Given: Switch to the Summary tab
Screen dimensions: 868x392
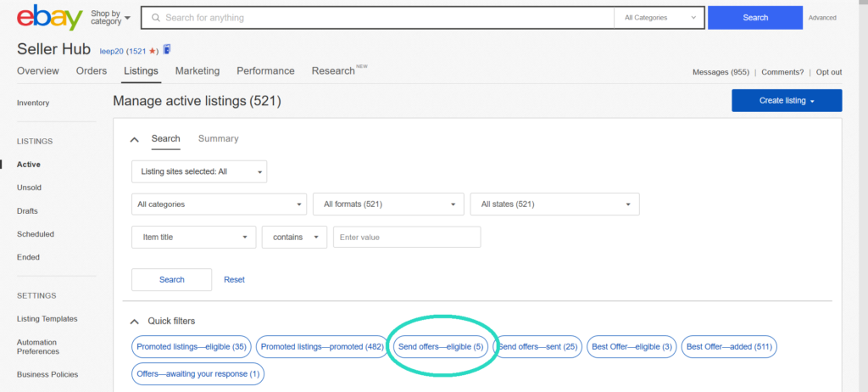Looking at the screenshot, I should tap(218, 138).
